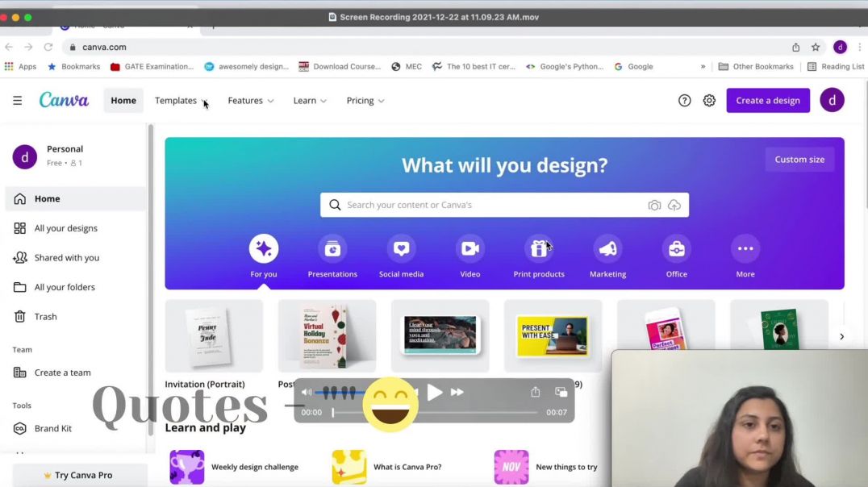Open the Weekly design challenge card

tap(234, 467)
